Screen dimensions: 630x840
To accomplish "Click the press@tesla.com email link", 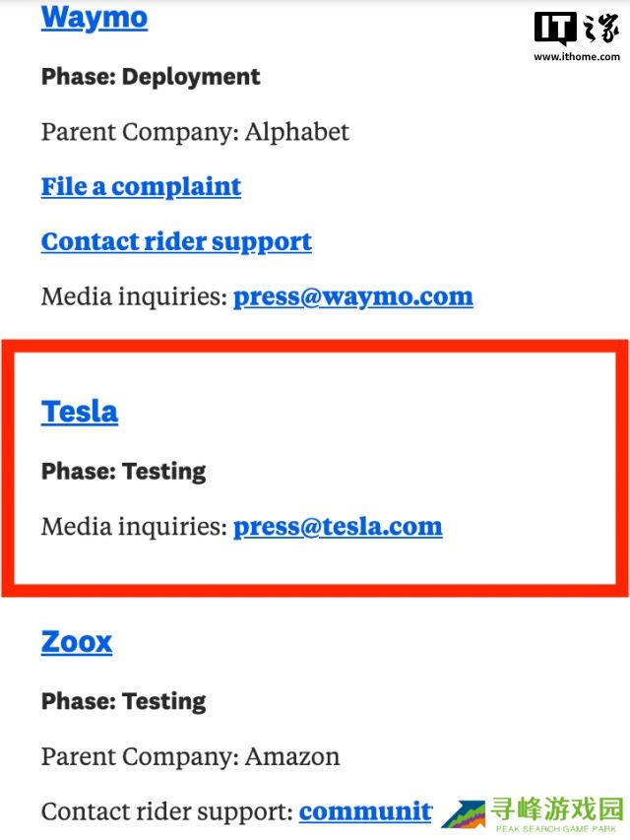I will (338, 527).
